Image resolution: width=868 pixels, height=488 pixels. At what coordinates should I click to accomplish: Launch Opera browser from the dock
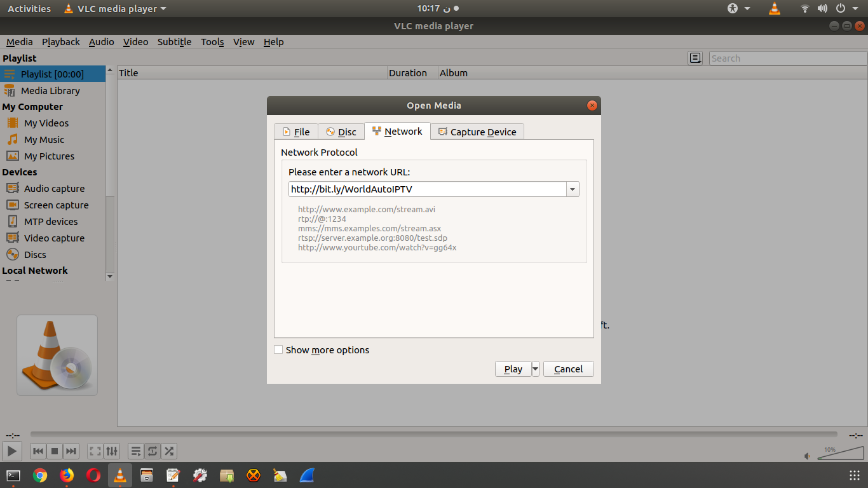pos(93,475)
